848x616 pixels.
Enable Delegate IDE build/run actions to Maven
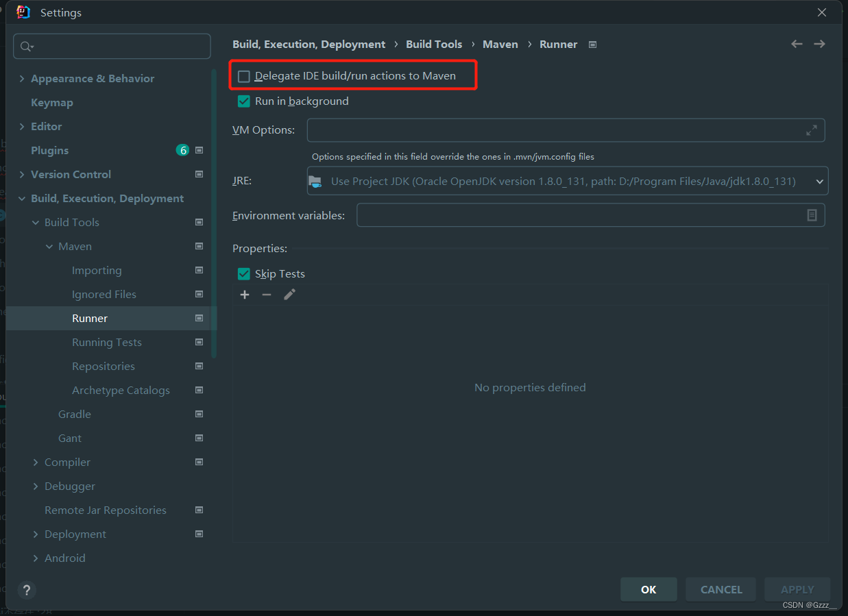tap(243, 76)
